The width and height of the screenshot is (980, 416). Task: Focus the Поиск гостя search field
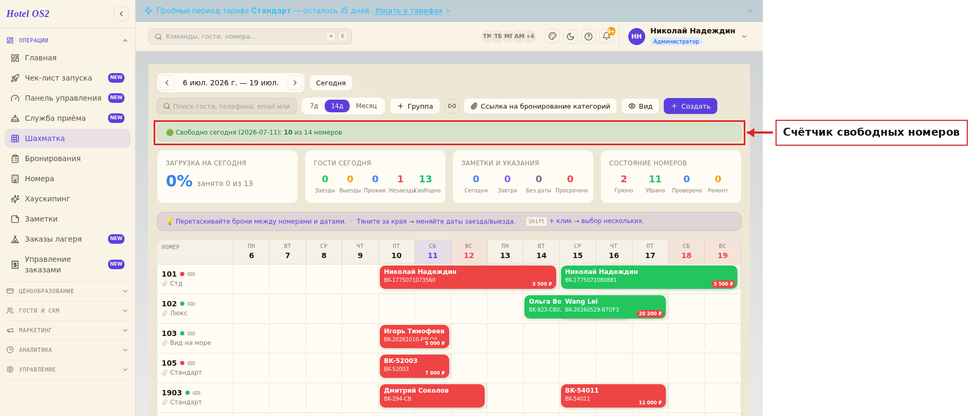(227, 106)
